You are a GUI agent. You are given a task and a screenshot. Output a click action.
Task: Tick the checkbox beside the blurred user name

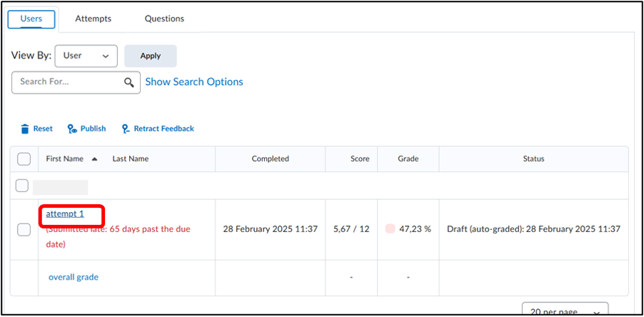click(21, 186)
